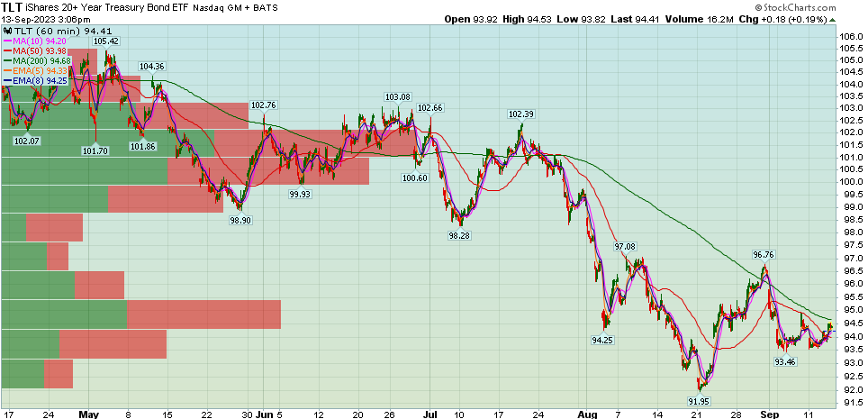Click the 91.5 price axis label
Screen dimensions: 868x419
[853, 403]
